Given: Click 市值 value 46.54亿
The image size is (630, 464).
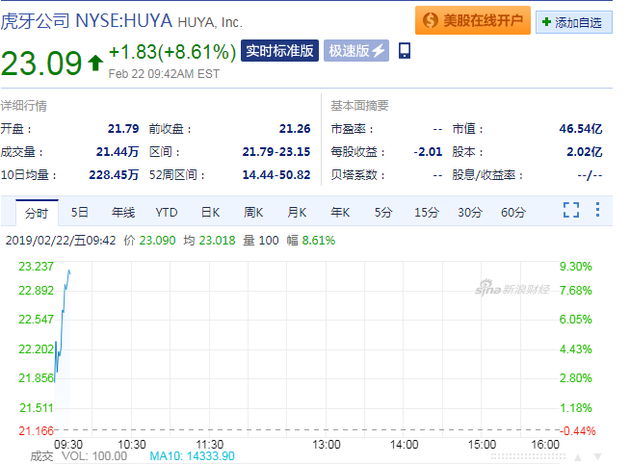Looking at the screenshot, I should tap(581, 129).
